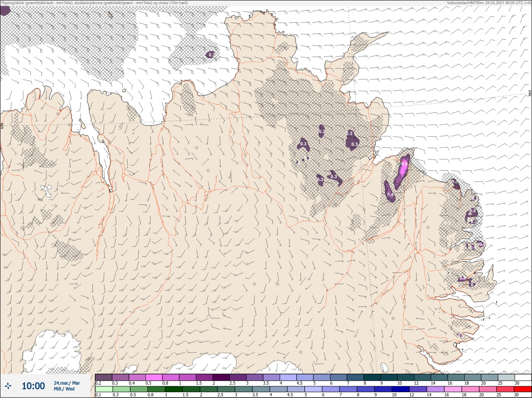Pick the bright red 30 rain swatch

pos(522,389)
